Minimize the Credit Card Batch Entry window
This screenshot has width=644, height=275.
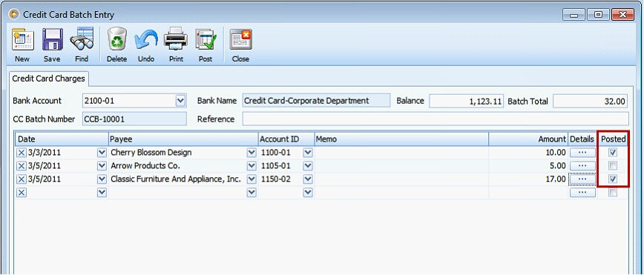click(x=574, y=15)
